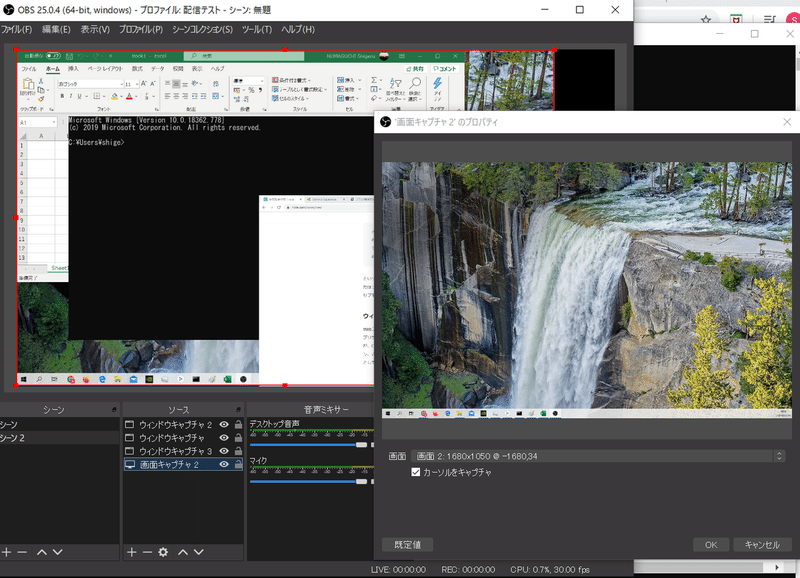Move scene up with up arrow
The height and width of the screenshot is (578, 800).
[42, 552]
